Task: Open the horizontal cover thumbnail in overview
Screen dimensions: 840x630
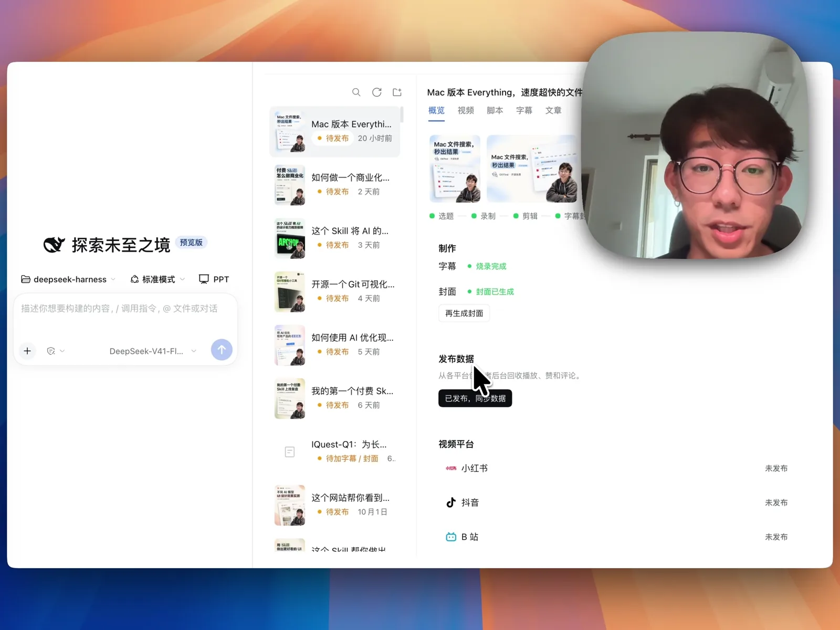Action: point(531,169)
